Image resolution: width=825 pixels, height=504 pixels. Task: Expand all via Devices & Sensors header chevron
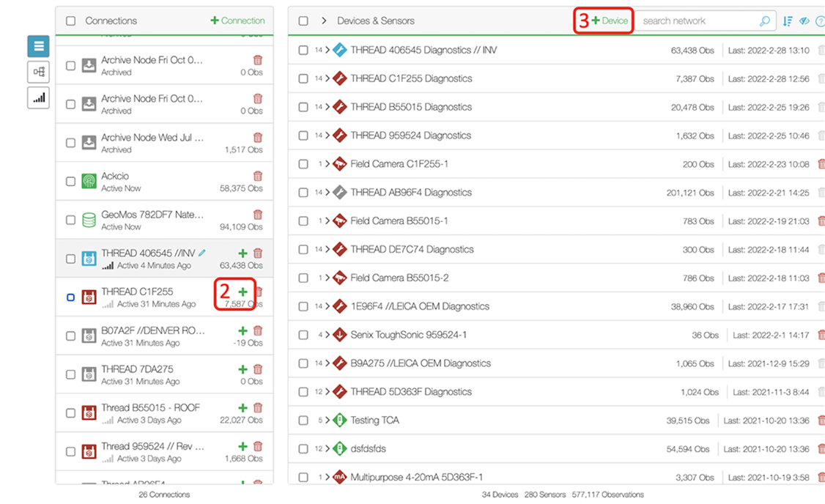324,21
